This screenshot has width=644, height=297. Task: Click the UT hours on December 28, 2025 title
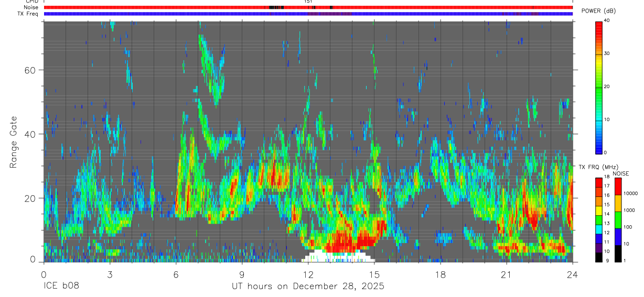(x=308, y=287)
